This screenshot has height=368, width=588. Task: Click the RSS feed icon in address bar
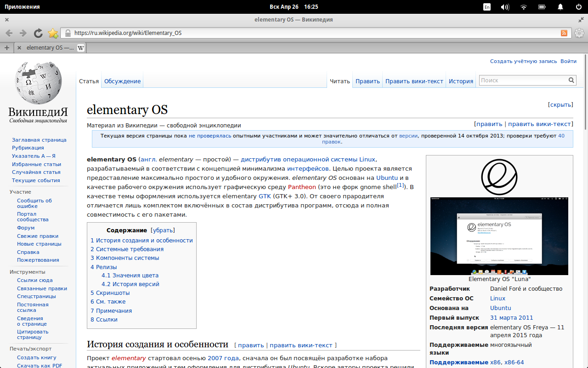coord(564,33)
